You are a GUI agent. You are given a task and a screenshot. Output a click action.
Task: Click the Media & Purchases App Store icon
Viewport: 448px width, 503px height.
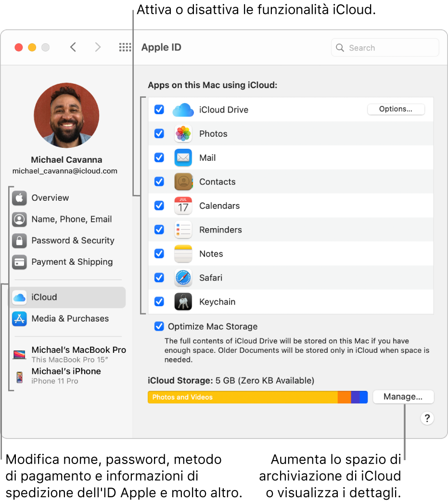point(20,319)
